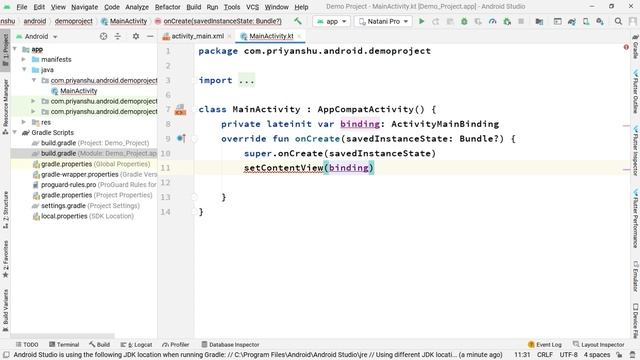
Task: Open the SDK Manager icon
Action: [600, 21]
